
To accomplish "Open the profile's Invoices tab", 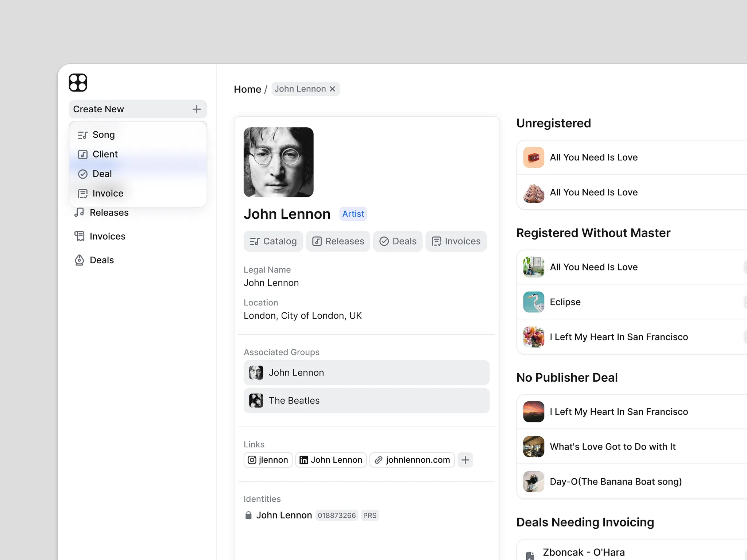I will click(456, 241).
